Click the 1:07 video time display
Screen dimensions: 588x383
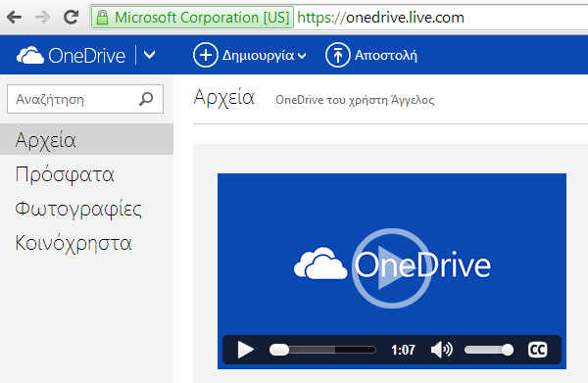(403, 350)
